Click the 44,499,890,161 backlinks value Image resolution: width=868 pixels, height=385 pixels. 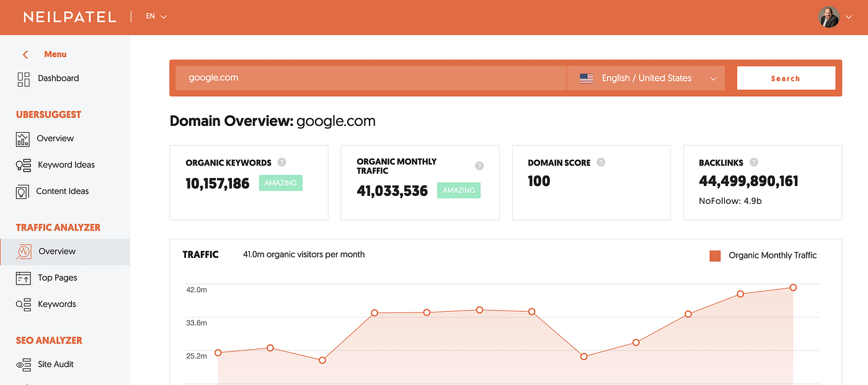click(x=748, y=181)
